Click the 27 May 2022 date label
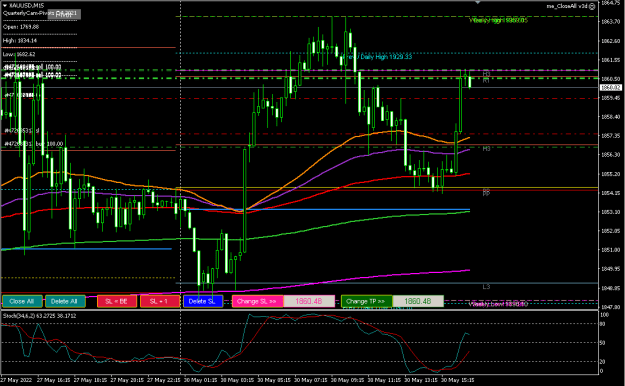Screen dimensions: 625x386 tap(16, 380)
